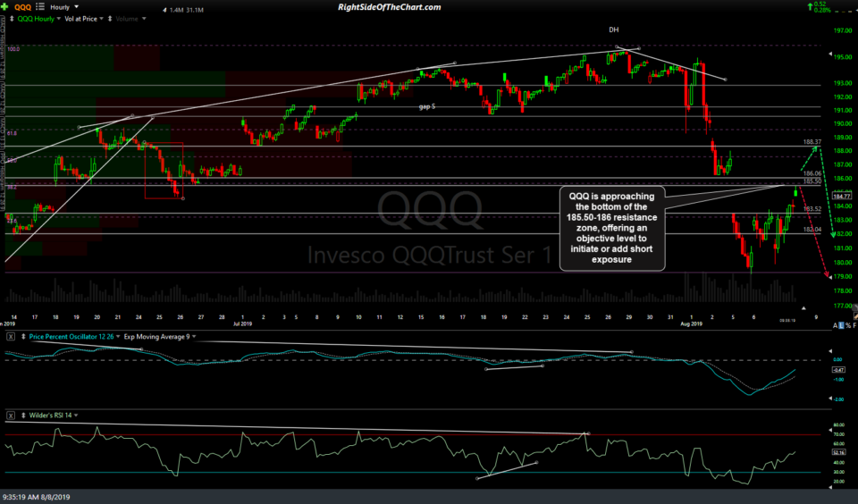Screen dimensions: 858x504
Task: Toggle the F fit axis button
Action: [854, 325]
